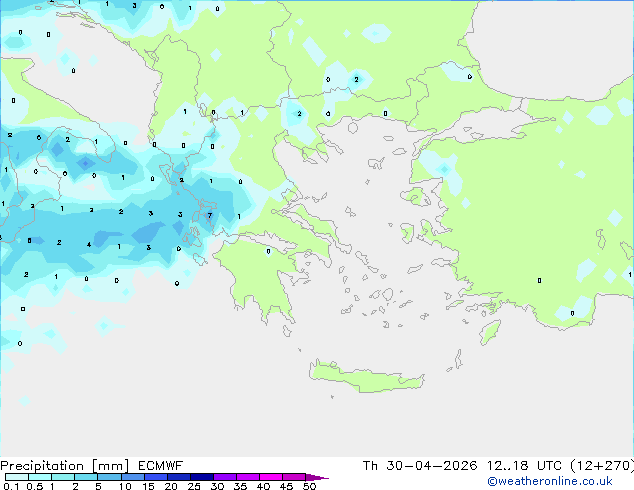Image resolution: width=634 pixels, height=490 pixels.
Task: Click the "30" legend scale label
Action: 217,486
